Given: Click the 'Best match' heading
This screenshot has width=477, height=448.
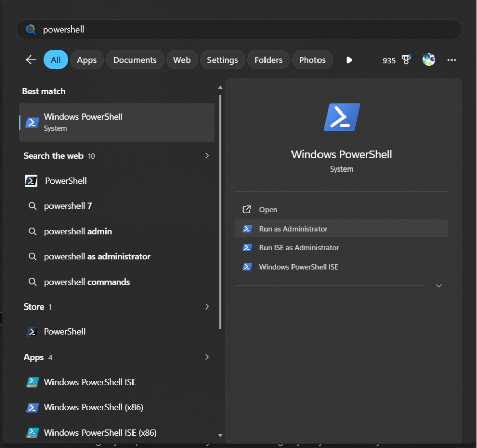Looking at the screenshot, I should (44, 91).
